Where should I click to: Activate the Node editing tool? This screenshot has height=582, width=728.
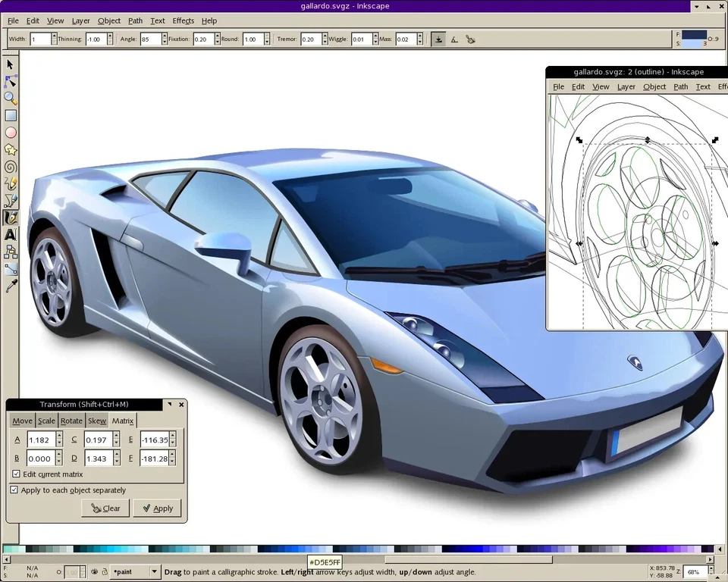[11, 82]
